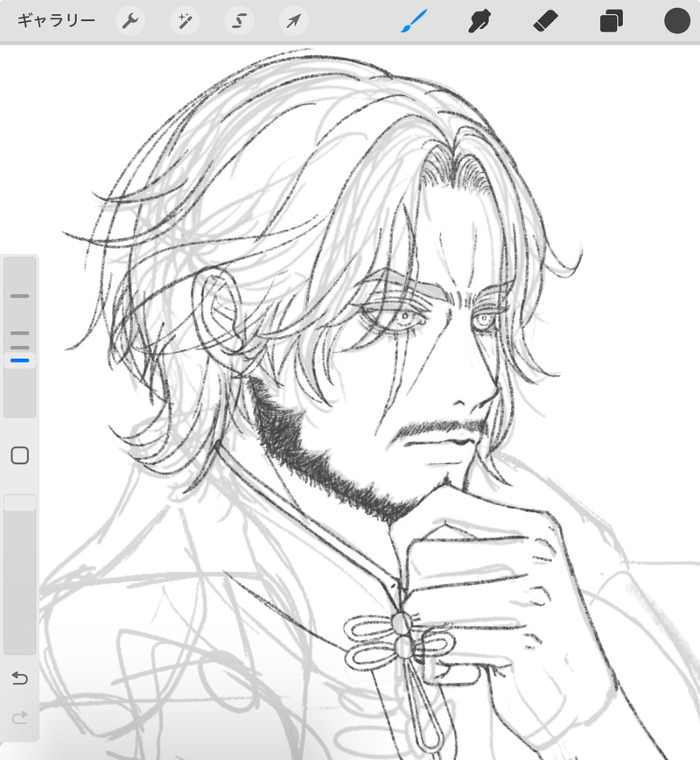Select the blue Brush tool
This screenshot has width=700, height=760.
tap(414, 21)
